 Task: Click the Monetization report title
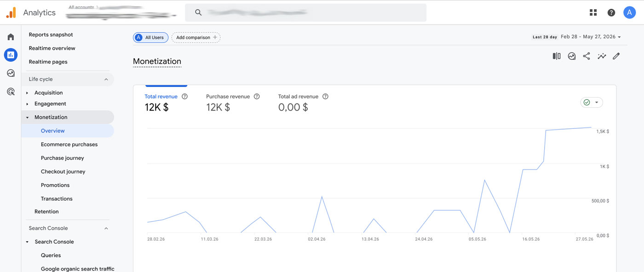click(x=157, y=61)
